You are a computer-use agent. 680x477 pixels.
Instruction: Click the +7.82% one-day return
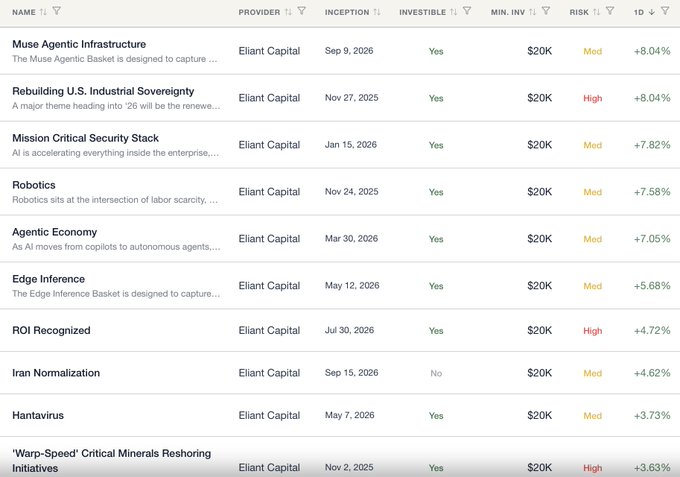click(x=652, y=145)
